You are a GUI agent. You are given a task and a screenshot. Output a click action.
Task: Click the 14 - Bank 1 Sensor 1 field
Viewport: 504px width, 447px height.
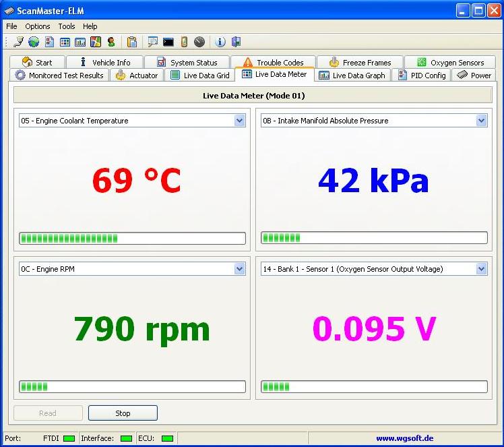[374, 269]
